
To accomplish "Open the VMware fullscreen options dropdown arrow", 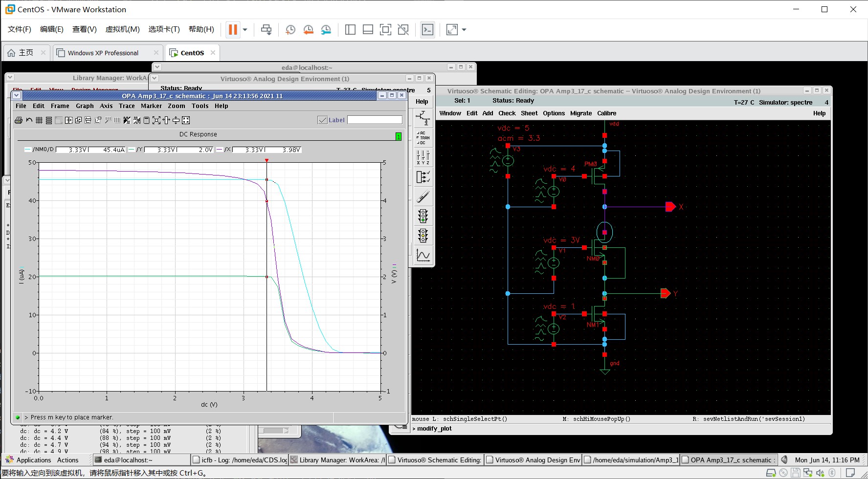I will pos(464,30).
